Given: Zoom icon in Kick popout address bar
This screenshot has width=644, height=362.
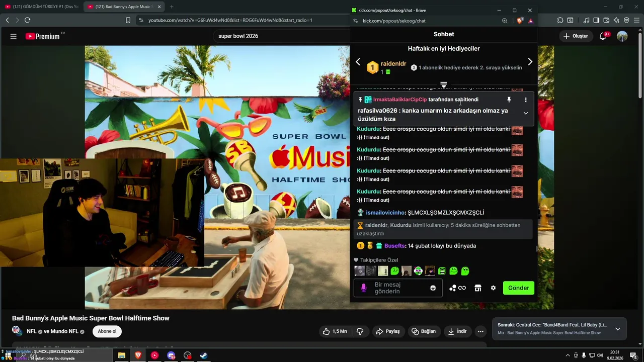Looking at the screenshot, I should [x=505, y=21].
